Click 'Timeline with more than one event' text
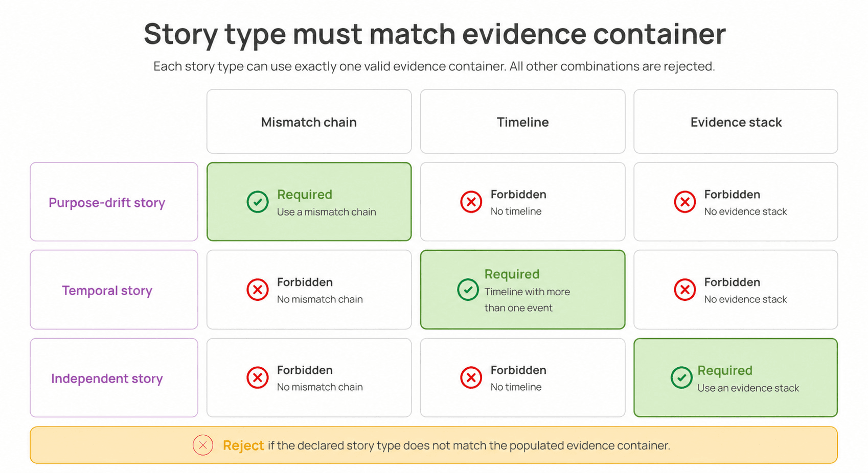868x473 pixels. pyautogui.click(x=527, y=300)
